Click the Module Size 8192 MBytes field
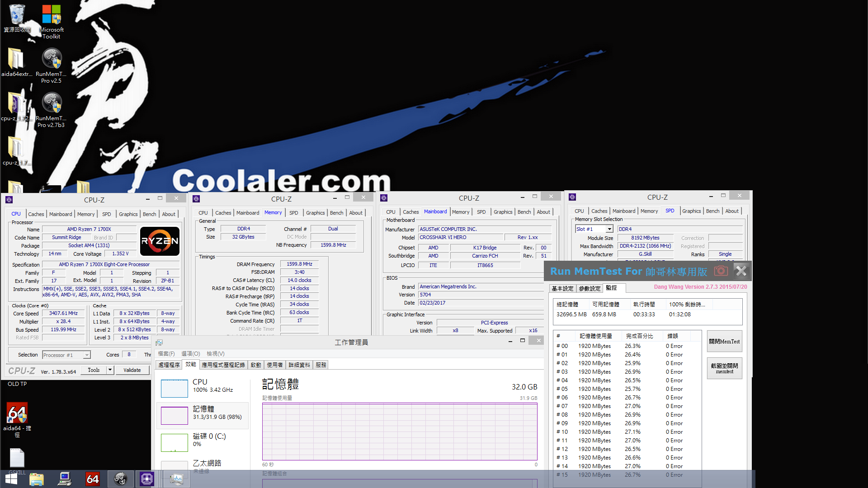The width and height of the screenshot is (868, 488). [x=645, y=238]
